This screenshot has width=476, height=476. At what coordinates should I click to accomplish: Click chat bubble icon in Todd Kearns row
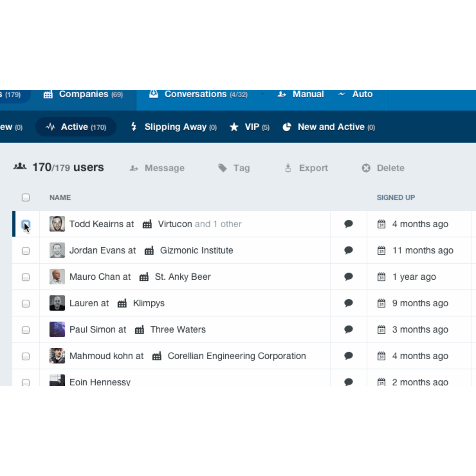click(x=348, y=224)
